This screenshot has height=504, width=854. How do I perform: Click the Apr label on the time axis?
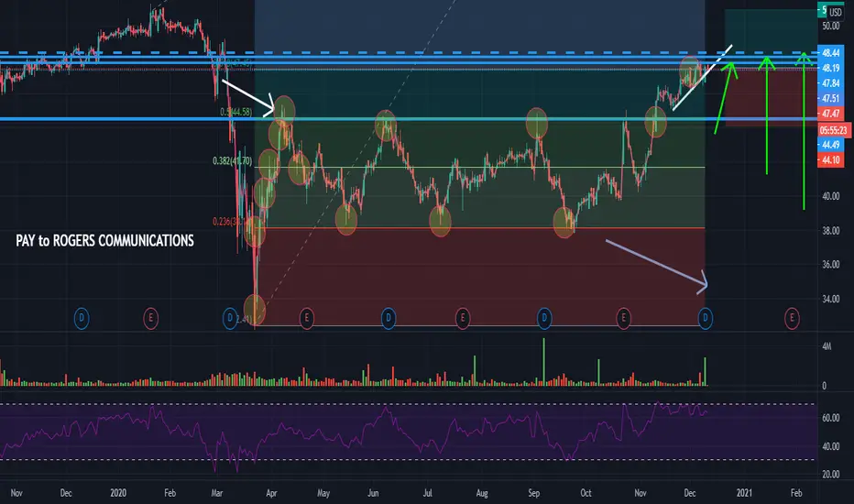tap(271, 493)
